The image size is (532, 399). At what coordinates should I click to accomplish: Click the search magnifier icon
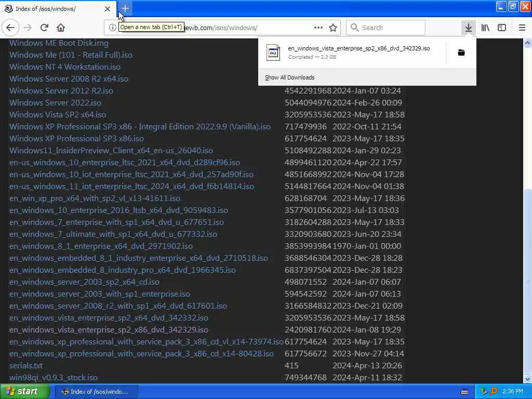pos(354,28)
